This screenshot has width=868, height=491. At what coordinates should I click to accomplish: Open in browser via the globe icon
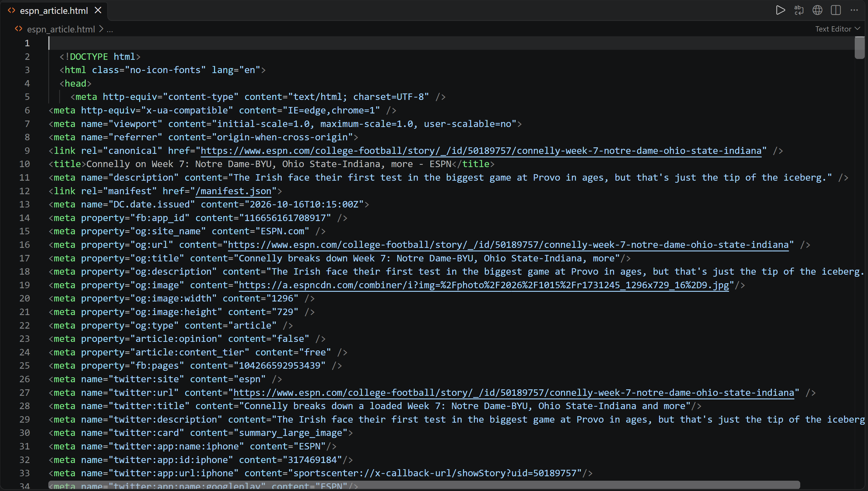[x=817, y=10]
